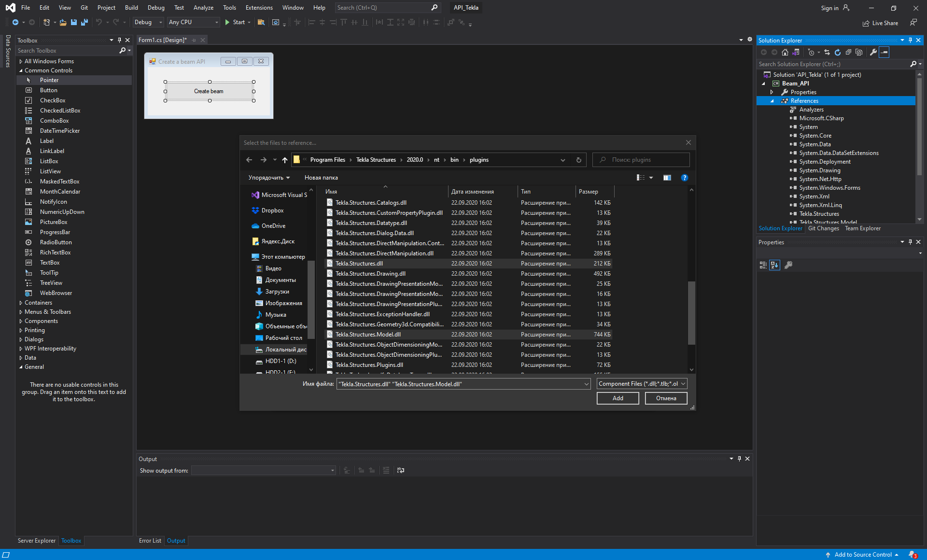
Task: Click the blue help icon in the file dialog
Action: [x=684, y=178]
